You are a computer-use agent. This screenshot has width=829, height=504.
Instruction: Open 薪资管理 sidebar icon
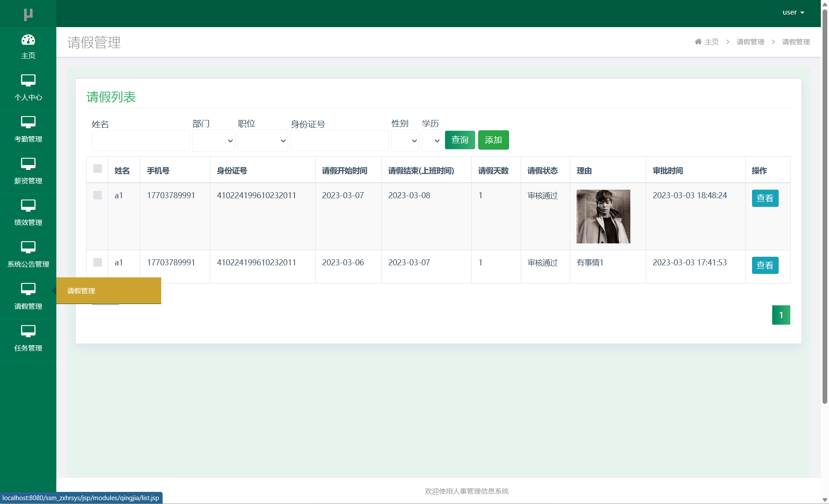point(28,164)
